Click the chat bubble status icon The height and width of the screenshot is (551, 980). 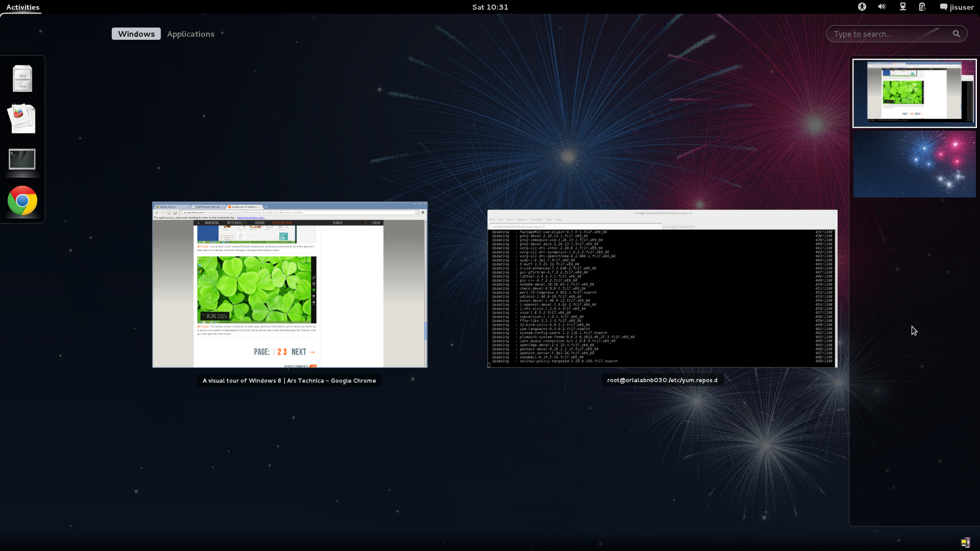click(x=943, y=7)
